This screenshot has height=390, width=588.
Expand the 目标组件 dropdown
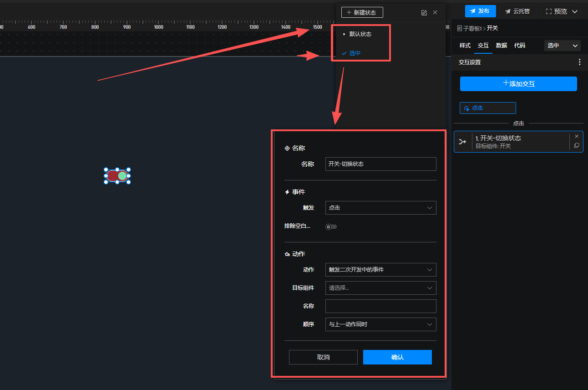pos(380,288)
